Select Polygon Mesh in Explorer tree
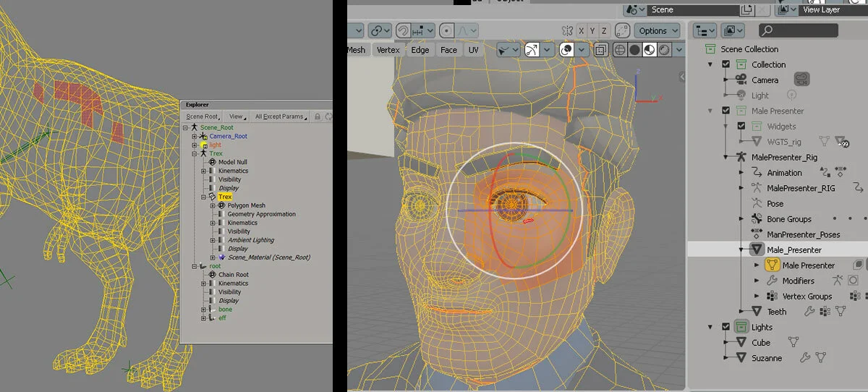This screenshot has height=392, width=868. (246, 205)
